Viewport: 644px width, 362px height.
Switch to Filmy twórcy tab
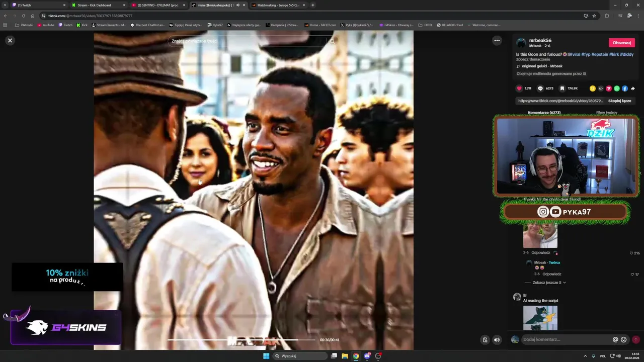[607, 113]
